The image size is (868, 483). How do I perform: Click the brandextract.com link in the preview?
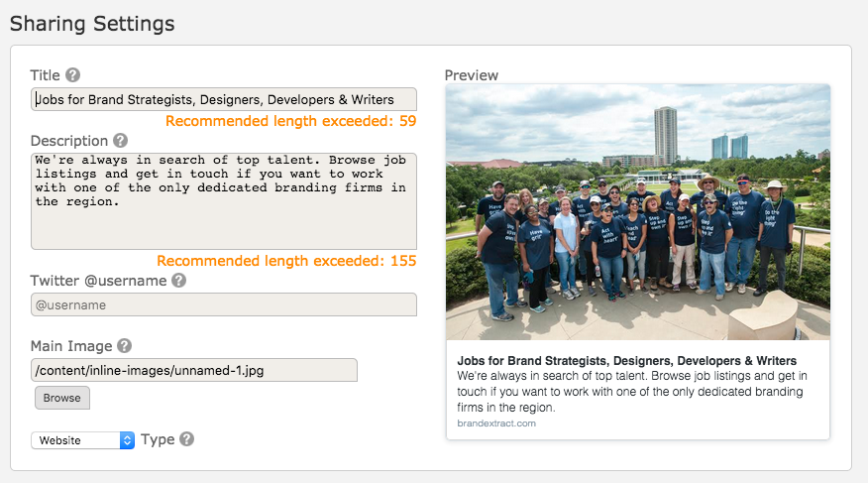click(496, 423)
